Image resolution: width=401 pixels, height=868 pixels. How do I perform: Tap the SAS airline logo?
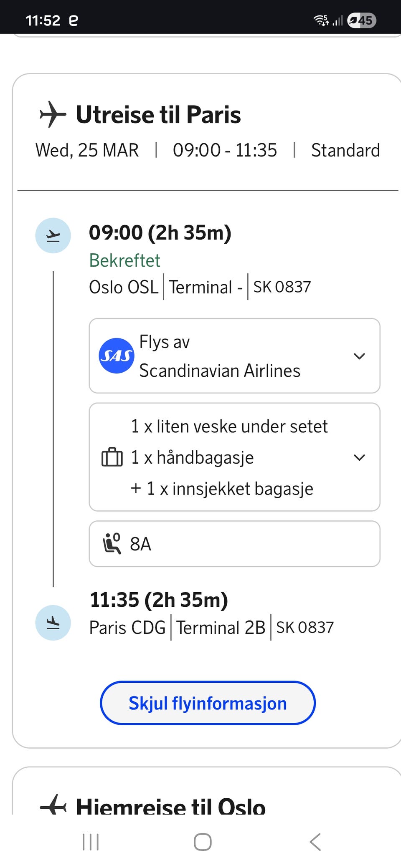pyautogui.click(x=116, y=356)
